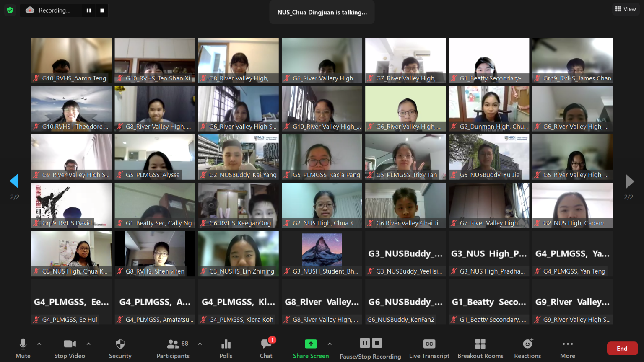
Task: Open the Participants panel
Action: pyautogui.click(x=173, y=348)
